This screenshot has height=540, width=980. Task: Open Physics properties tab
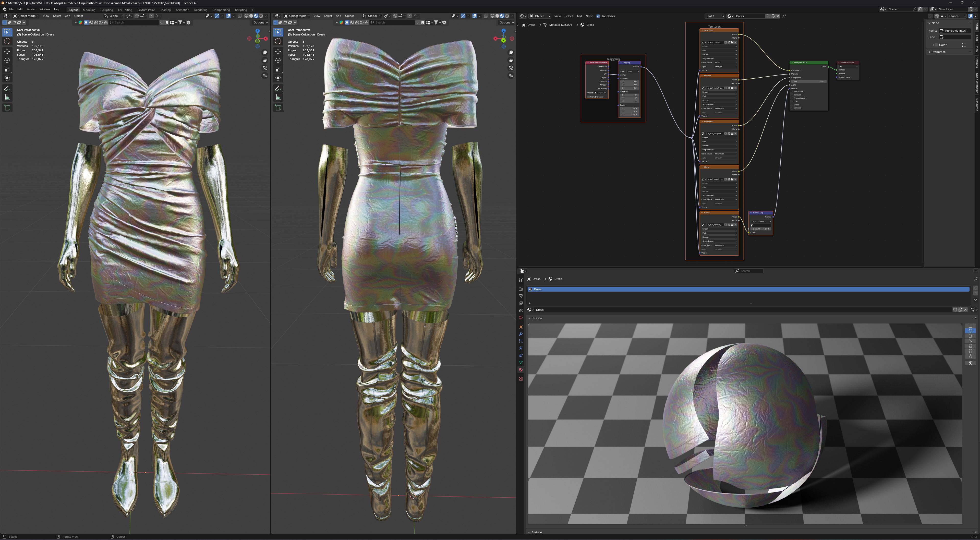[521, 349]
